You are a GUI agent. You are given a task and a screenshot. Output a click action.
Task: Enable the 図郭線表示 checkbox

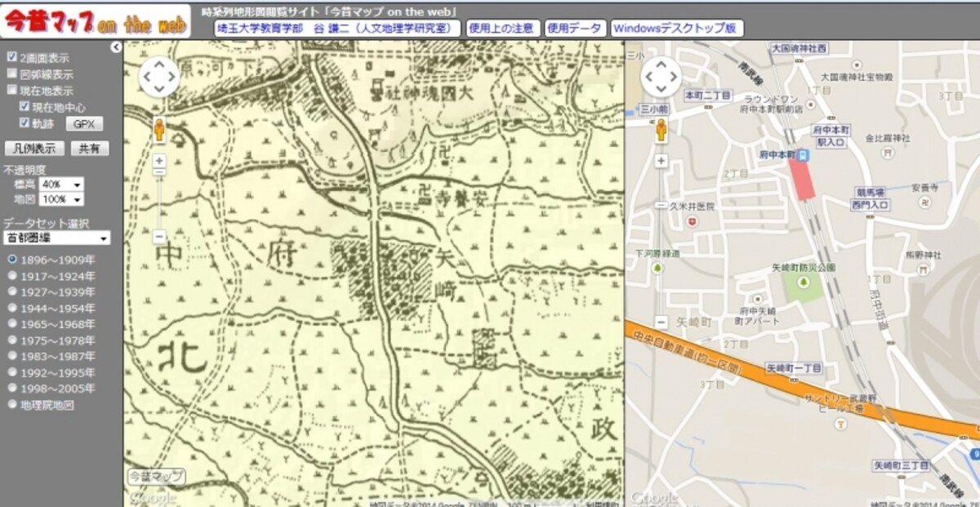pyautogui.click(x=11, y=73)
